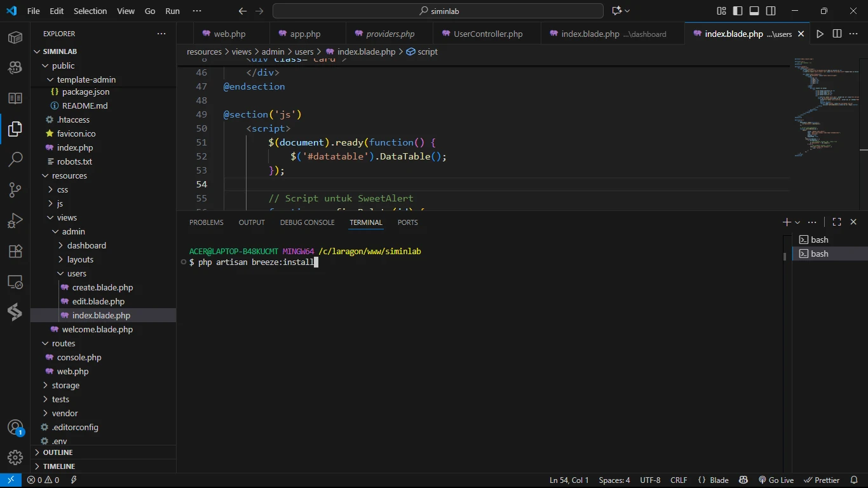The image size is (868, 488).
Task: Open the Remote Explorer view
Action: [x=15, y=281]
